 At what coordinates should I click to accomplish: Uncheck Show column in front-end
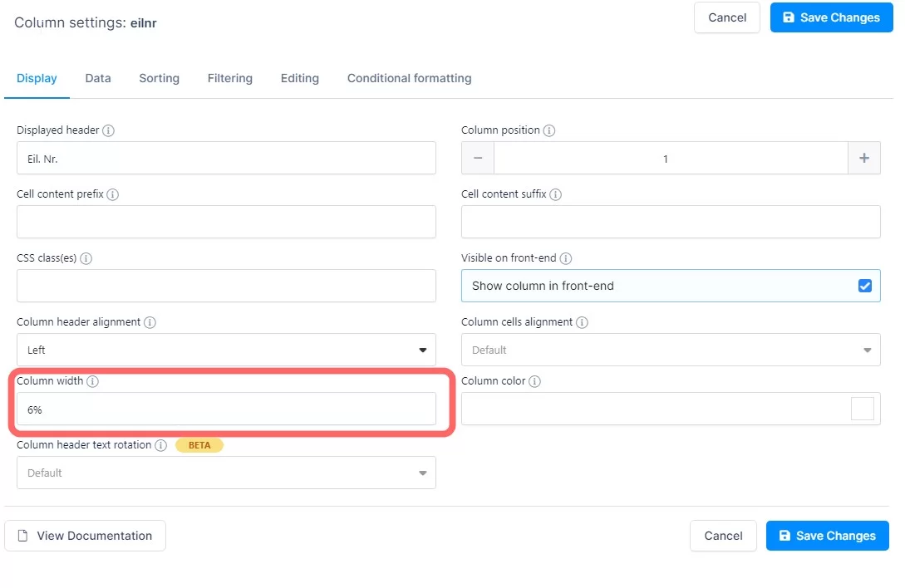(864, 285)
